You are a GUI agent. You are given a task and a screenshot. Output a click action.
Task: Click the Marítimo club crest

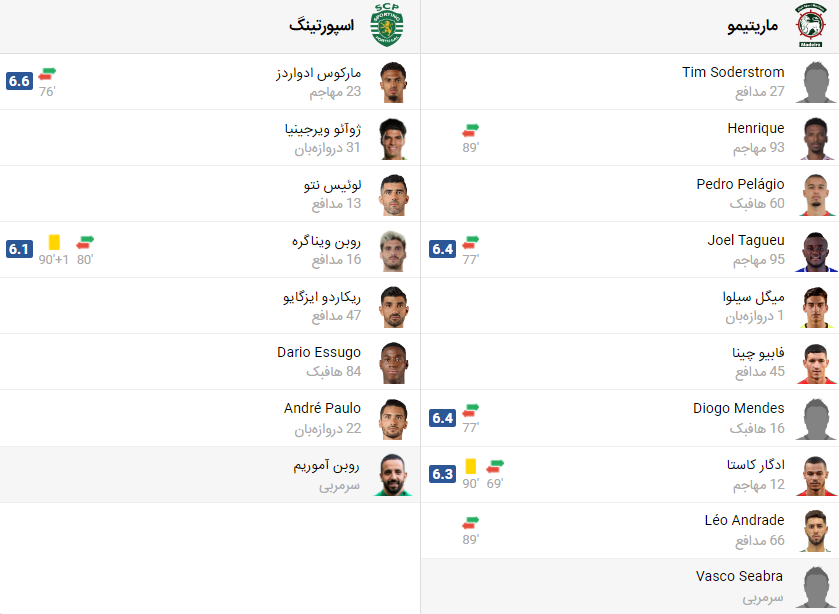click(x=809, y=26)
